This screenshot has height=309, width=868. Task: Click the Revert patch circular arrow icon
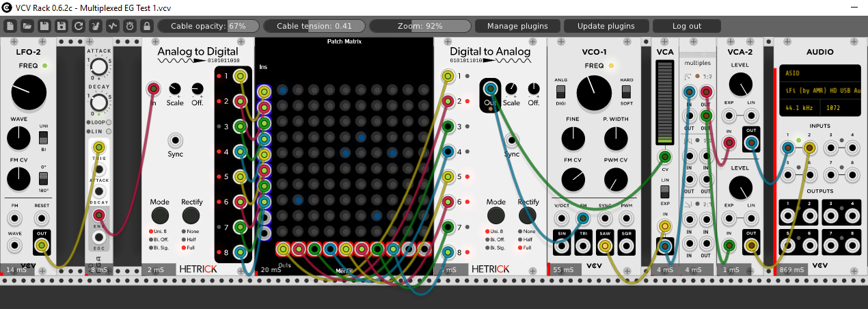[x=79, y=26]
